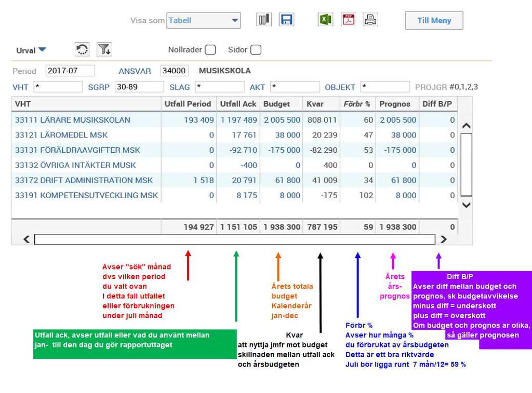Viewport: 532px width, 393px height.
Task: Click horizontal scroll right arrow
Action: [x=444, y=239]
